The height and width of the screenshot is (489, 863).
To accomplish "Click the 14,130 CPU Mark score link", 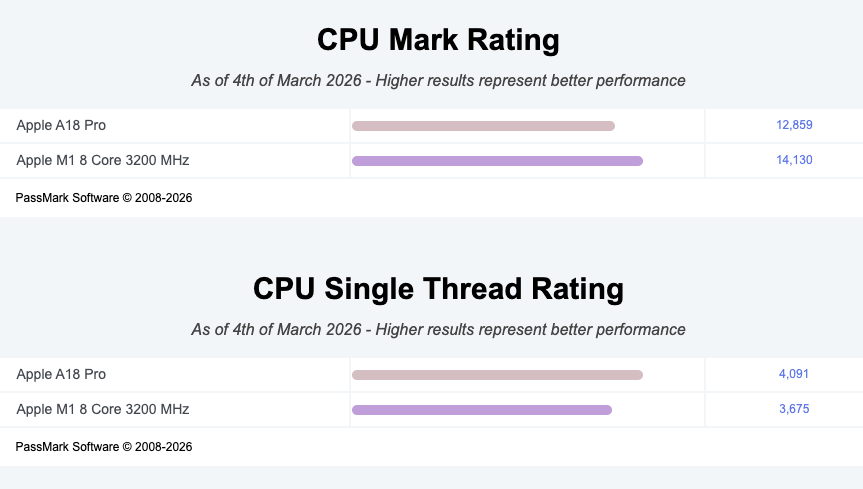I will point(794,160).
